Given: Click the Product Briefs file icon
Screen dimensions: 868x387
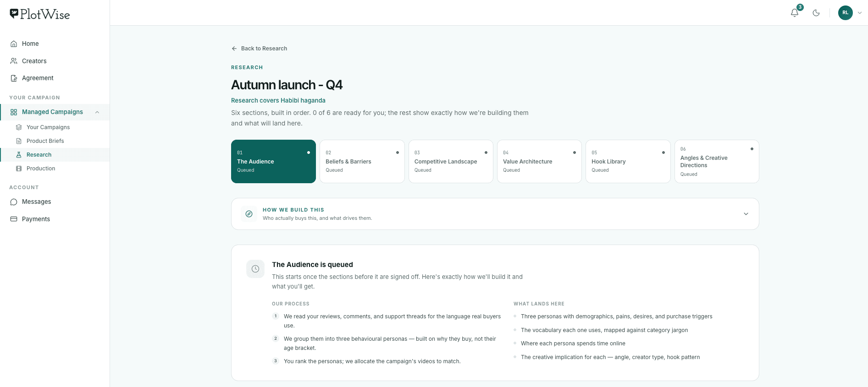Looking at the screenshot, I should [19, 141].
